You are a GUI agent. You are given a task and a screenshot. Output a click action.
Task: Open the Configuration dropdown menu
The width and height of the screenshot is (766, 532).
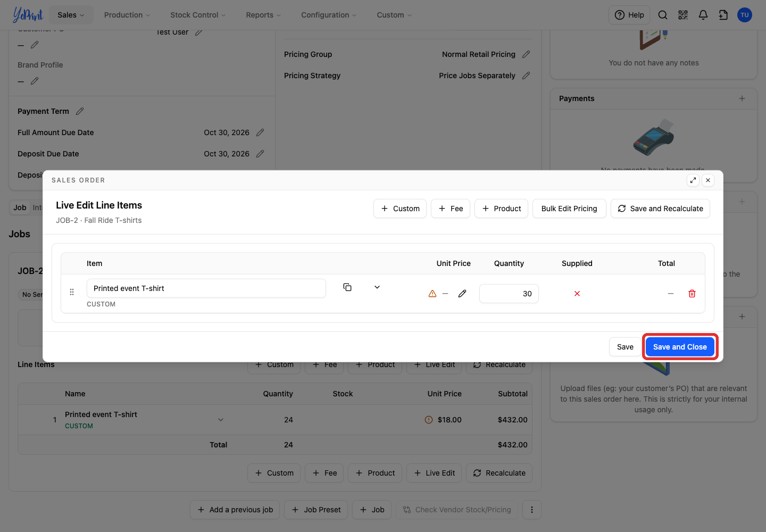point(329,15)
